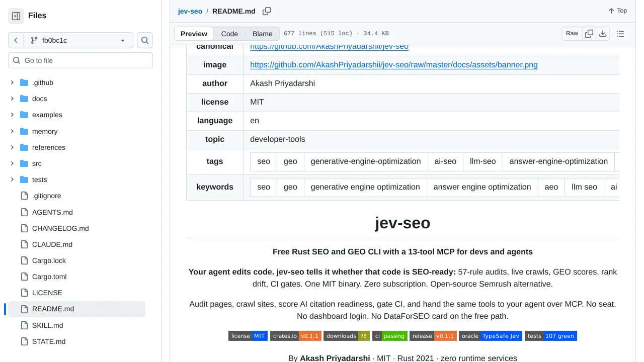Image resolution: width=644 pixels, height=362 pixels.
Task: Click the 'developer-tools' topic value
Action: click(x=278, y=139)
